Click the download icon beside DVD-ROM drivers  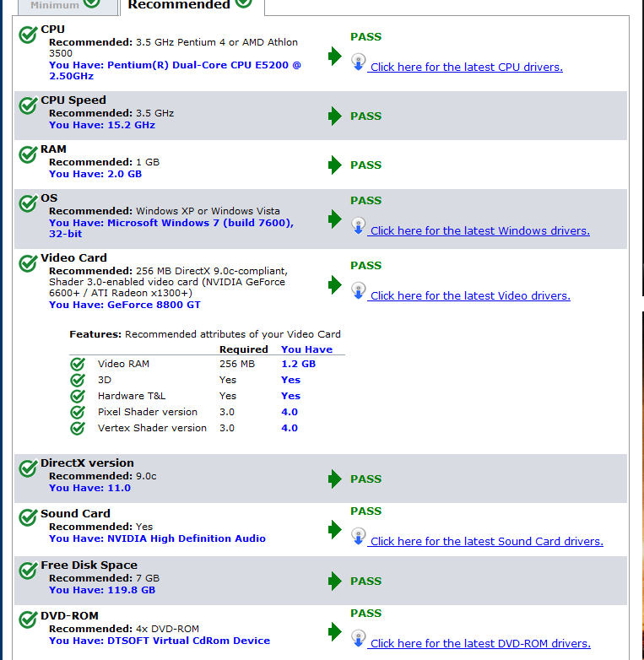tap(358, 639)
